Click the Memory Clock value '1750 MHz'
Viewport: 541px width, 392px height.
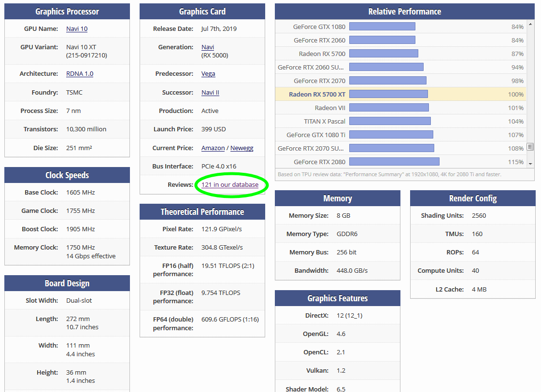80,247
